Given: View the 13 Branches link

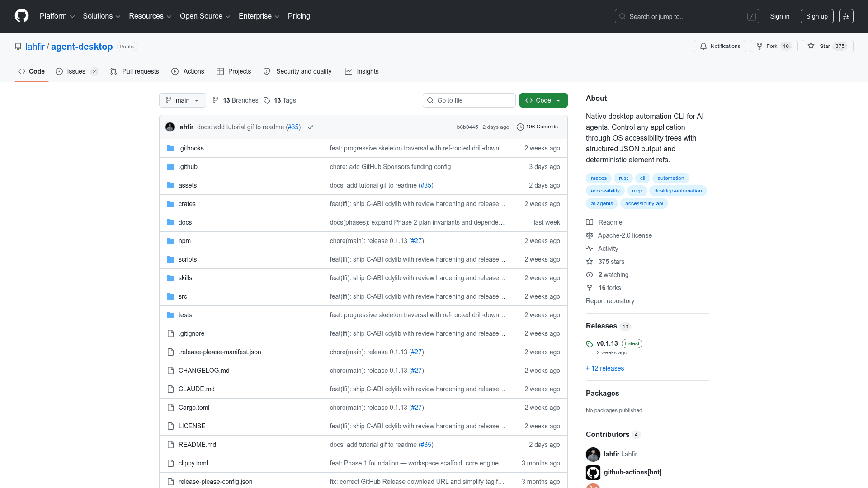Looking at the screenshot, I should coord(236,100).
